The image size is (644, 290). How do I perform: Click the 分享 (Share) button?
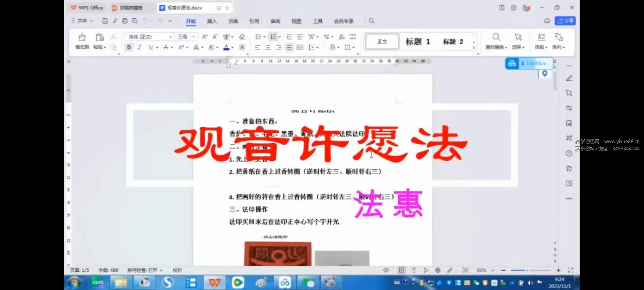565,21
